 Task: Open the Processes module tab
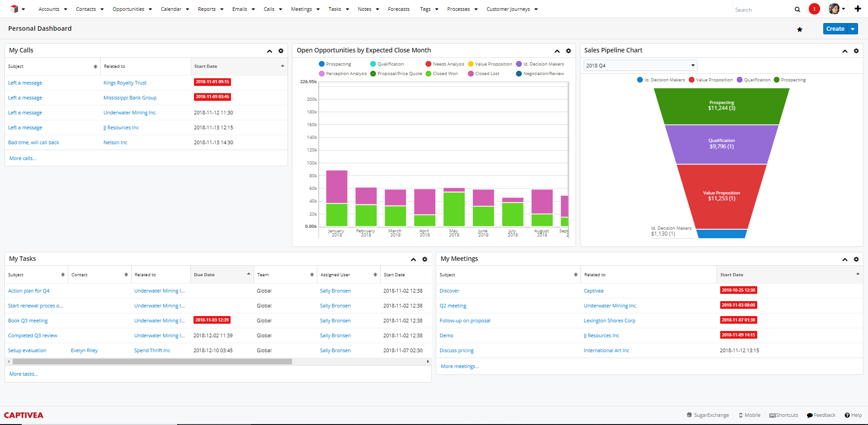coord(458,9)
